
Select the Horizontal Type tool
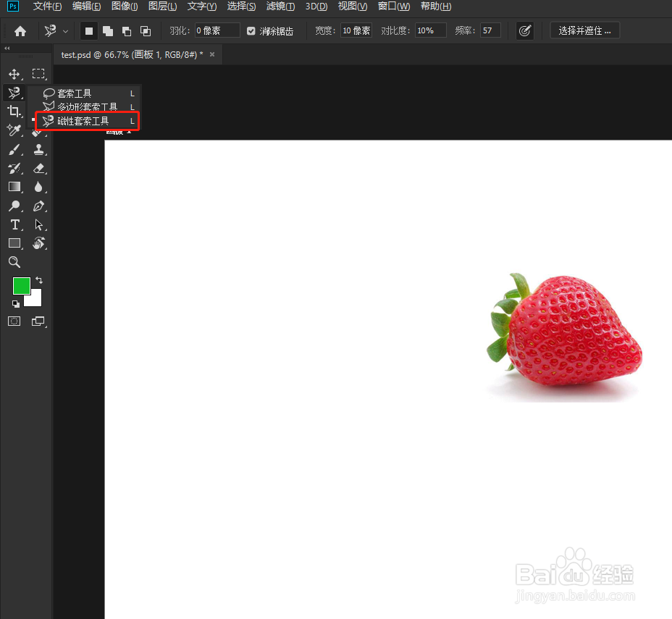(x=14, y=224)
